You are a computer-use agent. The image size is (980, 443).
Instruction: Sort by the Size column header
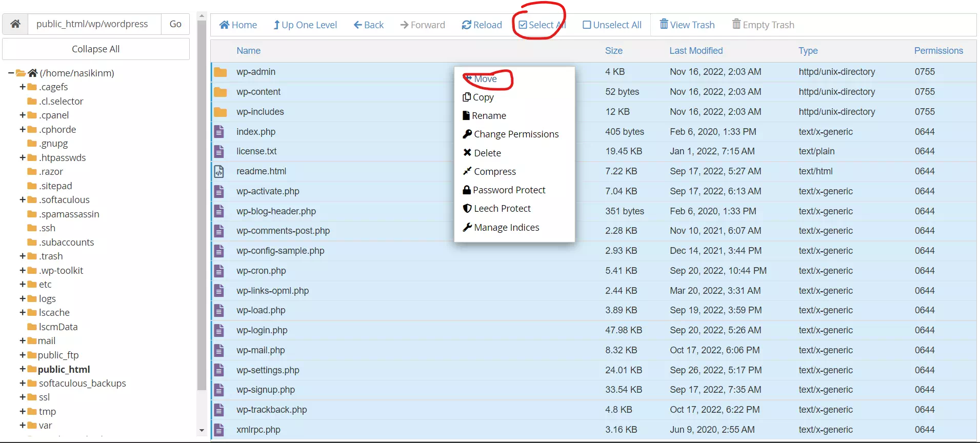613,51
